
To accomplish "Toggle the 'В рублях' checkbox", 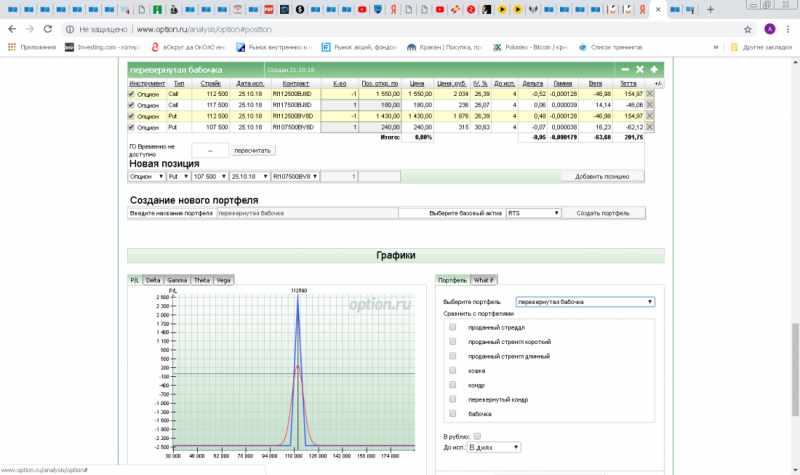I will 478,436.
